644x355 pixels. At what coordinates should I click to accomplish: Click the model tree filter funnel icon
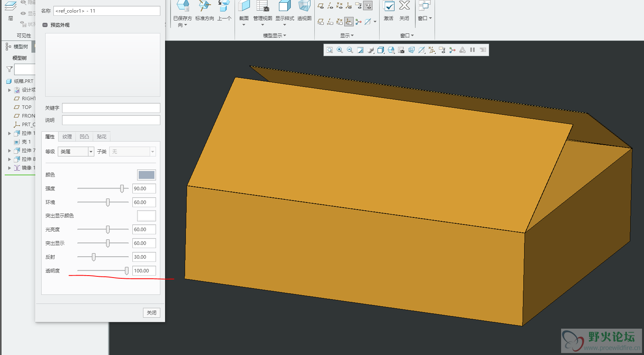click(x=9, y=70)
